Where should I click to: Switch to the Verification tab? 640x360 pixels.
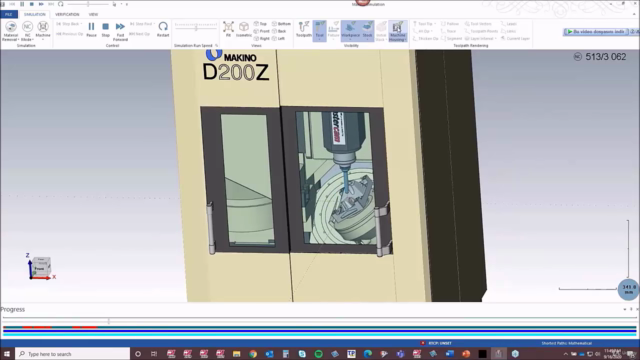click(x=67, y=14)
